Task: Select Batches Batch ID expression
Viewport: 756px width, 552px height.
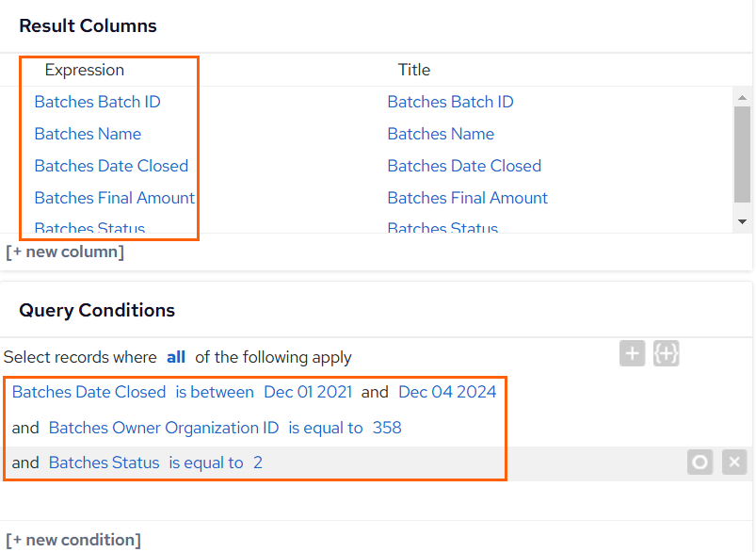Action: point(97,102)
